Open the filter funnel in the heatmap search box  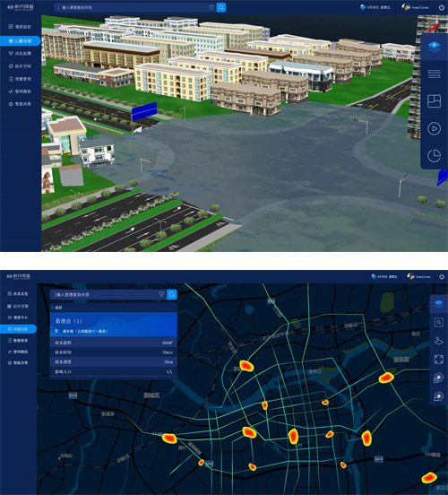point(161,294)
